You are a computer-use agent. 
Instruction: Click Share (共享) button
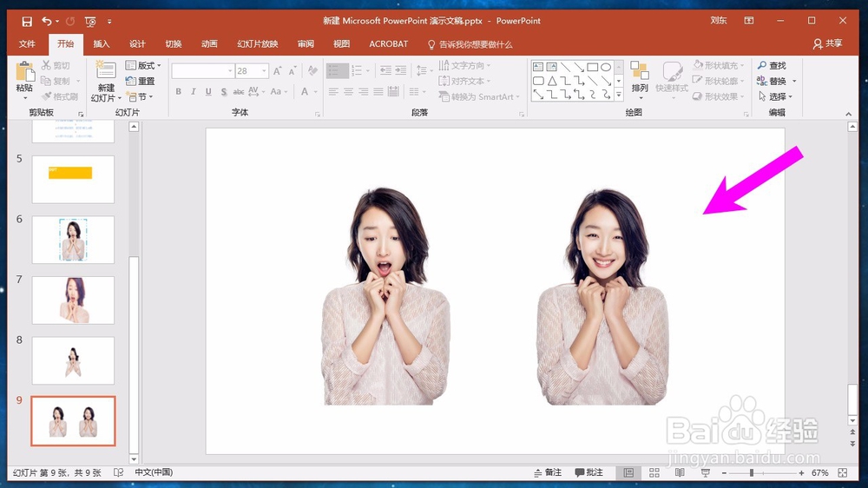point(827,43)
